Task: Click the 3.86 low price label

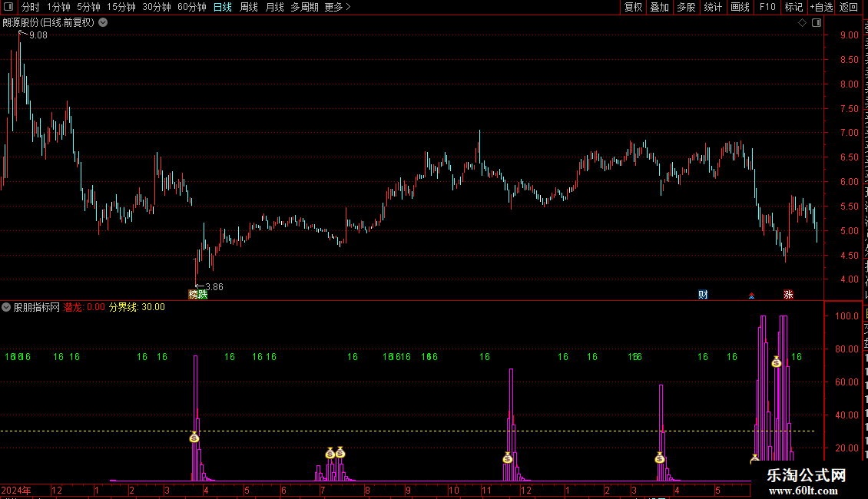Action: (x=214, y=286)
